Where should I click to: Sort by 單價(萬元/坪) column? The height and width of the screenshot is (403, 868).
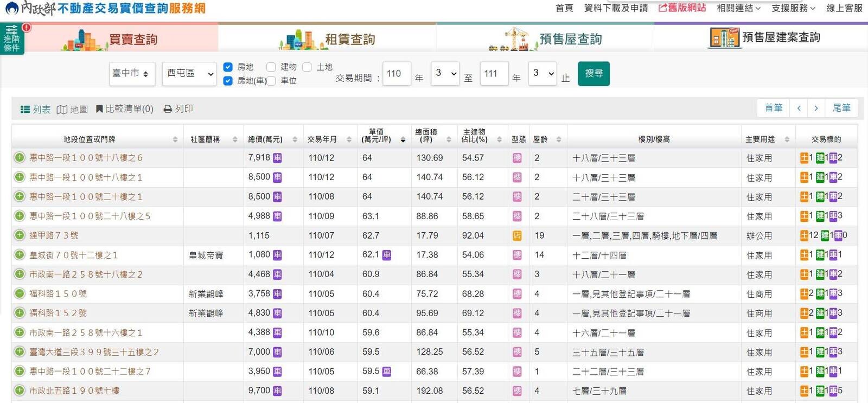pyautogui.click(x=384, y=136)
